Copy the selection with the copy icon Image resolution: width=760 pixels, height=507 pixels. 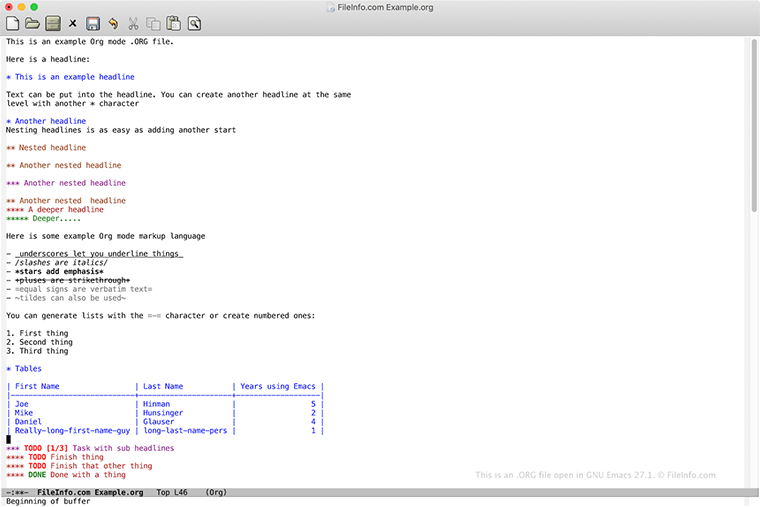pos(153,23)
